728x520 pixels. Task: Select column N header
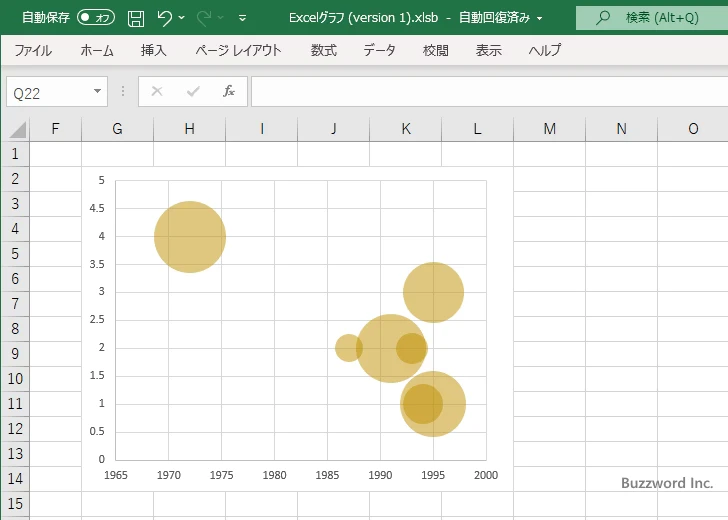(x=622, y=129)
